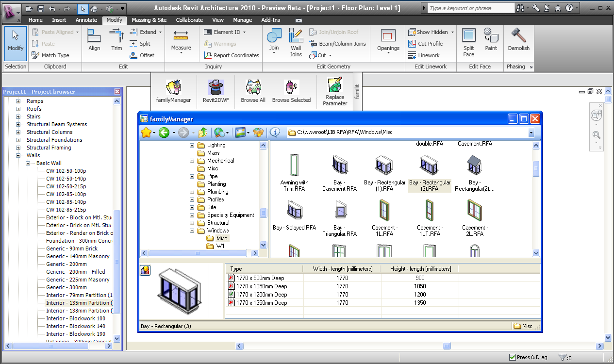Image resolution: width=614 pixels, height=364 pixels.
Task: Click the Match Type tool
Action: (50, 55)
